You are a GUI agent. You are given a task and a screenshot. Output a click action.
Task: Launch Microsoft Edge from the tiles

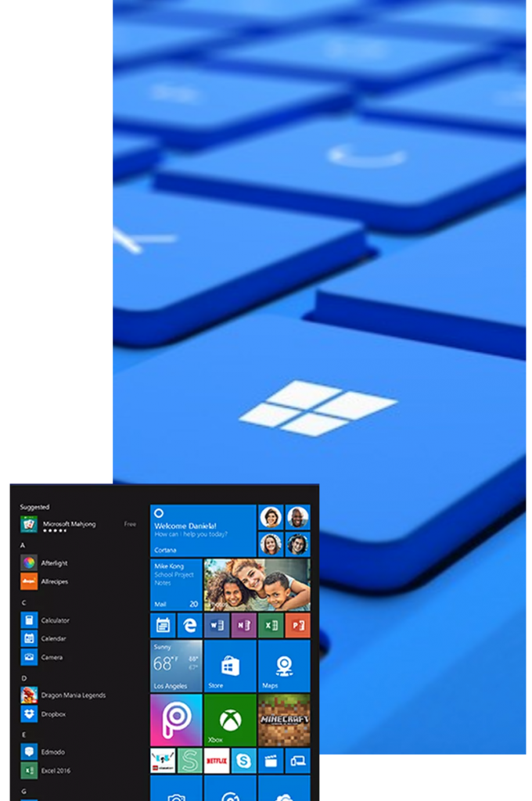click(x=189, y=625)
